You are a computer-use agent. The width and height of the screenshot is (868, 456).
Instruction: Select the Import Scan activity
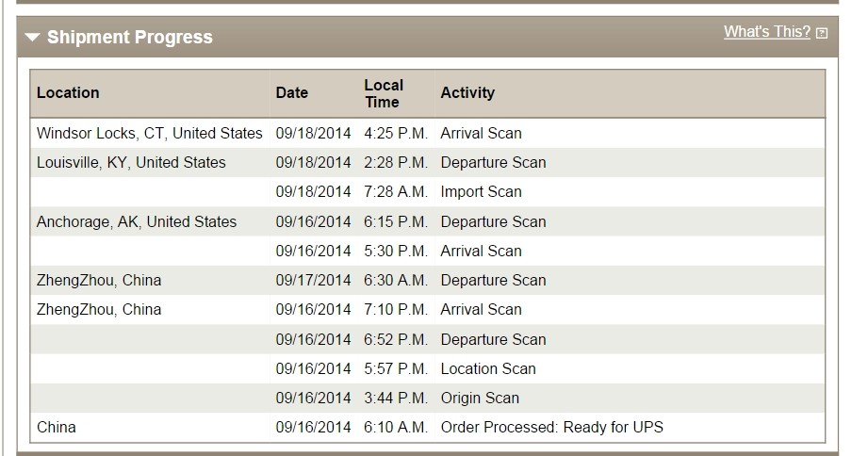click(x=481, y=191)
